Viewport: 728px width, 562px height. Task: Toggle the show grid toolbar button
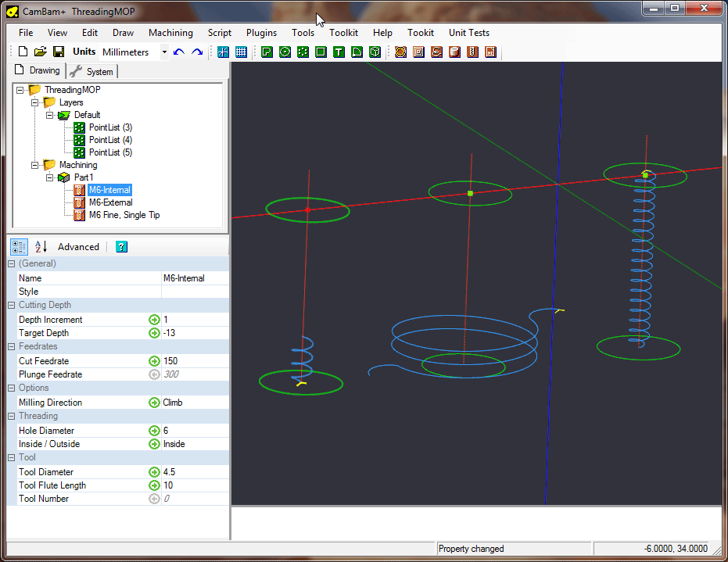(x=241, y=52)
